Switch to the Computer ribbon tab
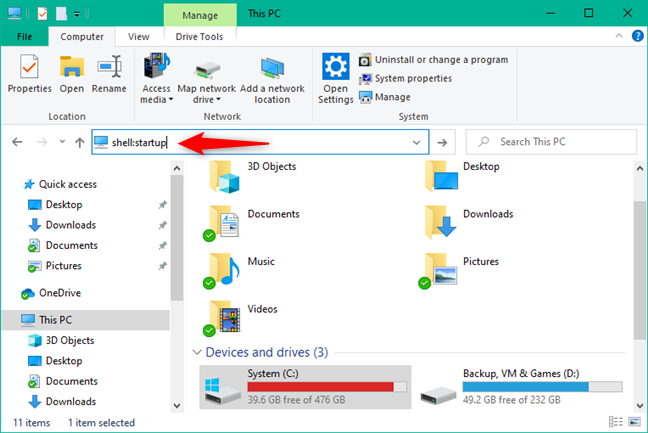 (x=82, y=37)
